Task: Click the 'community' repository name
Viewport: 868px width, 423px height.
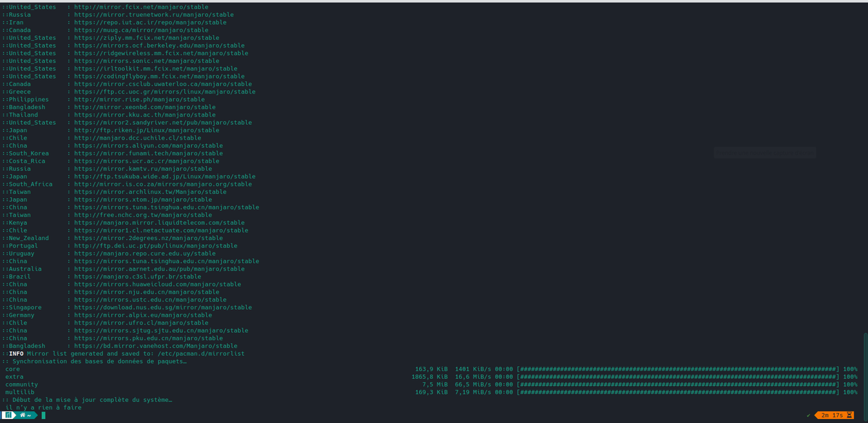Action: (x=22, y=384)
